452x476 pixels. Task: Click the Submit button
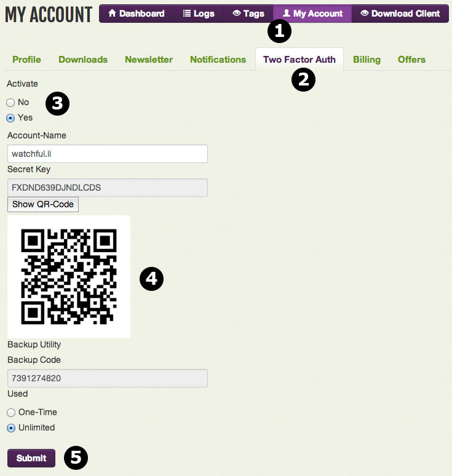[x=31, y=458]
